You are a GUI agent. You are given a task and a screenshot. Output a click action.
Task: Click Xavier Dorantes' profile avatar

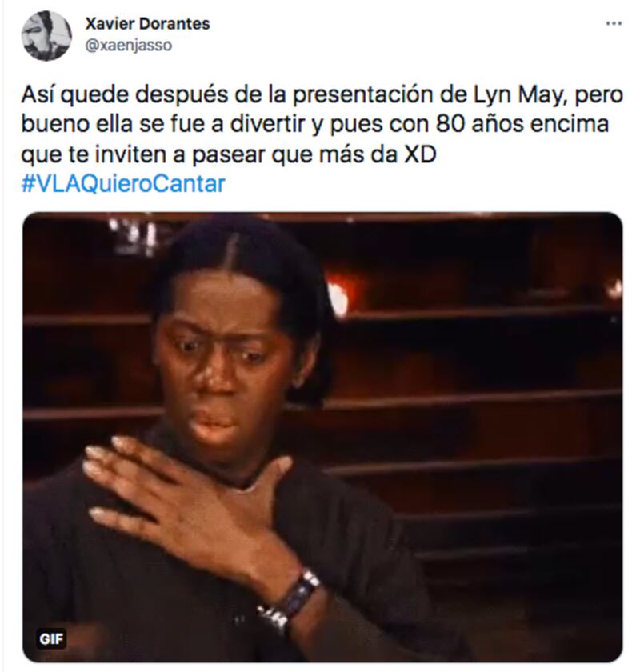pyautogui.click(x=46, y=35)
